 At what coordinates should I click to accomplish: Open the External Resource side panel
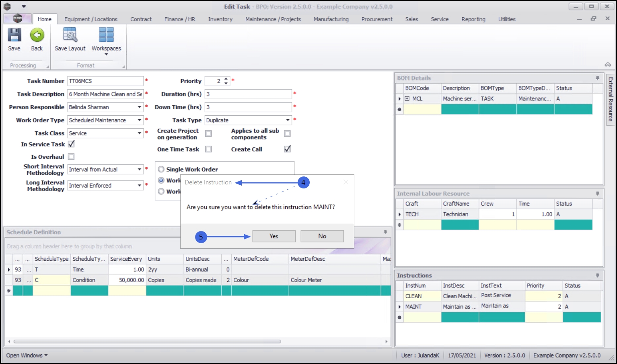point(611,100)
